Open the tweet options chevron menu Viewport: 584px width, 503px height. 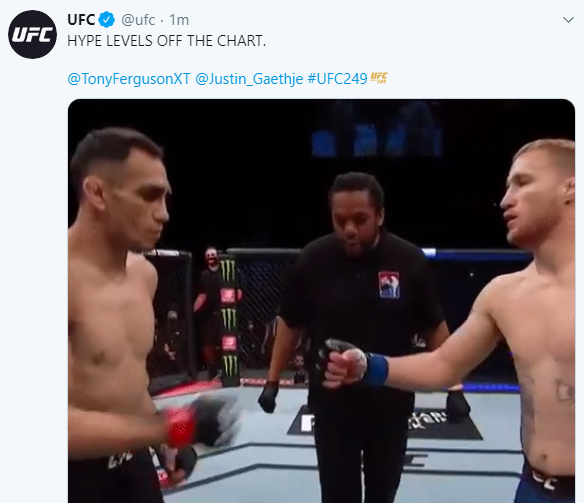pyautogui.click(x=568, y=20)
